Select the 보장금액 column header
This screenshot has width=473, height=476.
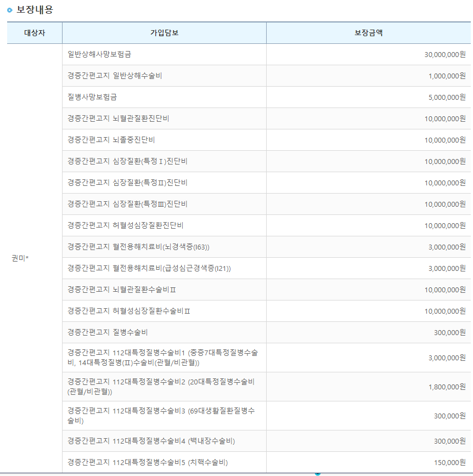[368, 33]
